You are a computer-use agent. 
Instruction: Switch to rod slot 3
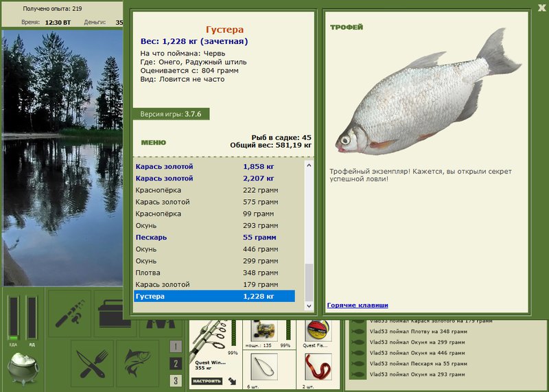tap(176, 381)
